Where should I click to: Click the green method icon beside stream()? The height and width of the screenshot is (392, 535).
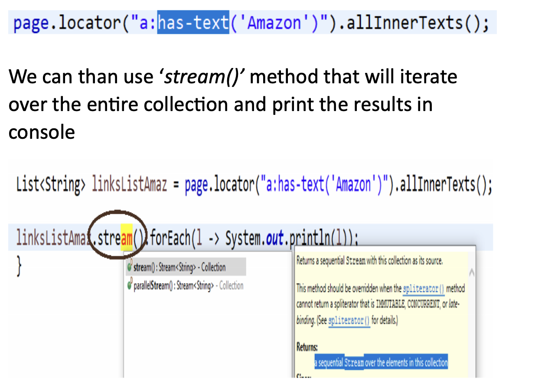tap(130, 267)
